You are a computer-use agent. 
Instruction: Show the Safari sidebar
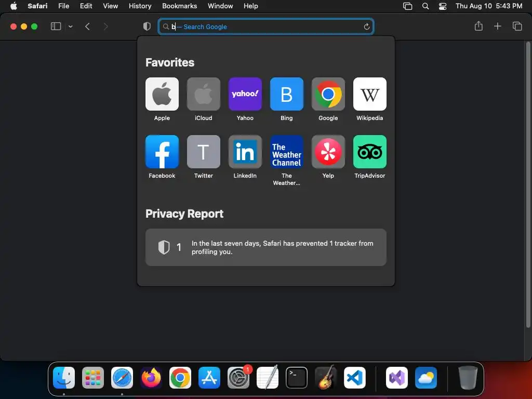(56, 26)
